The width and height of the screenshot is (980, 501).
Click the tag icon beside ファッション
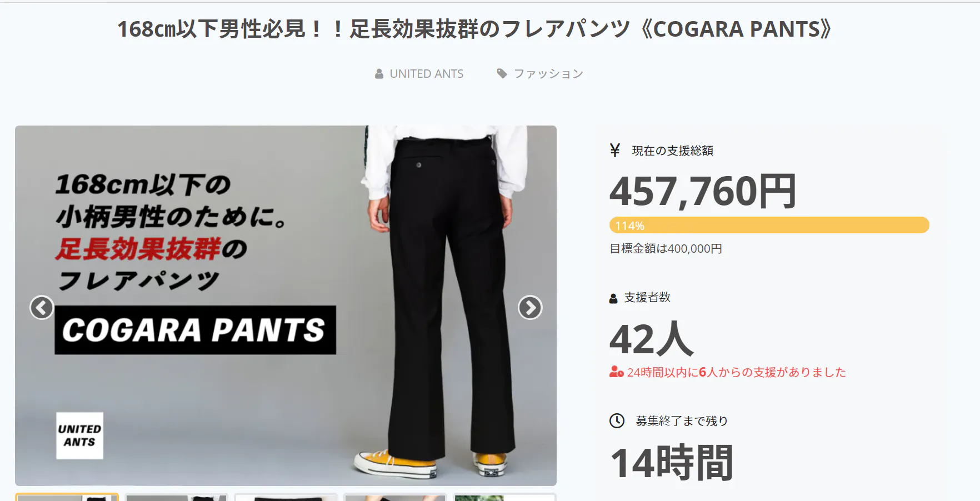point(502,73)
